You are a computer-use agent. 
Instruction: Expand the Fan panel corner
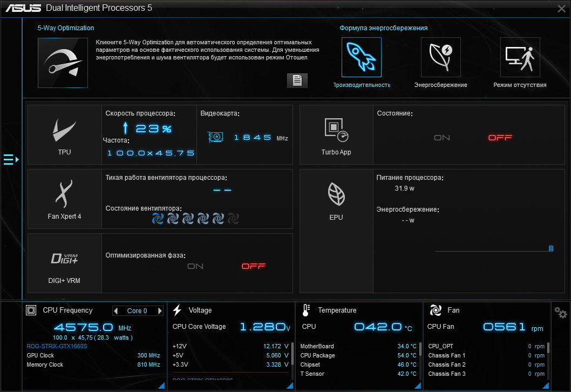tap(546, 386)
